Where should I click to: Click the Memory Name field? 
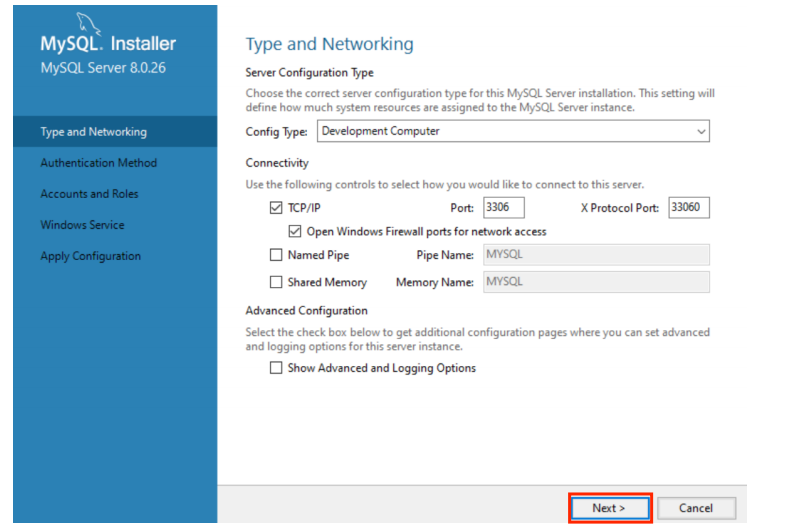point(596,282)
